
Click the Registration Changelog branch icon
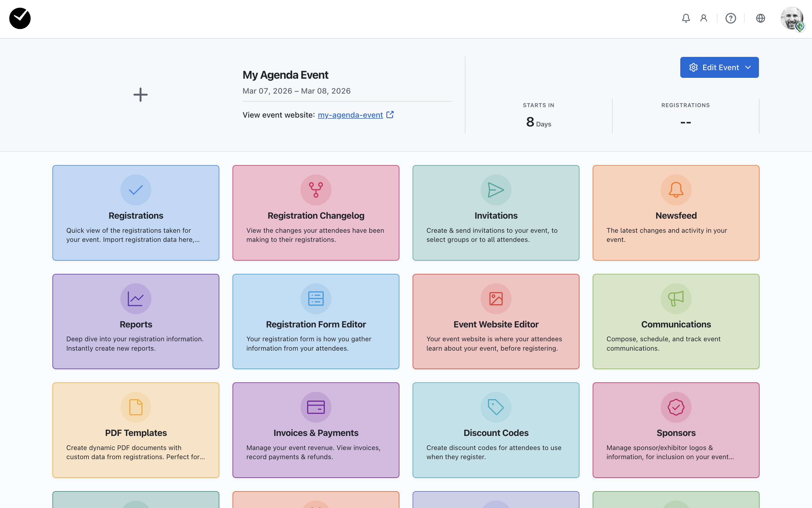coord(316,190)
